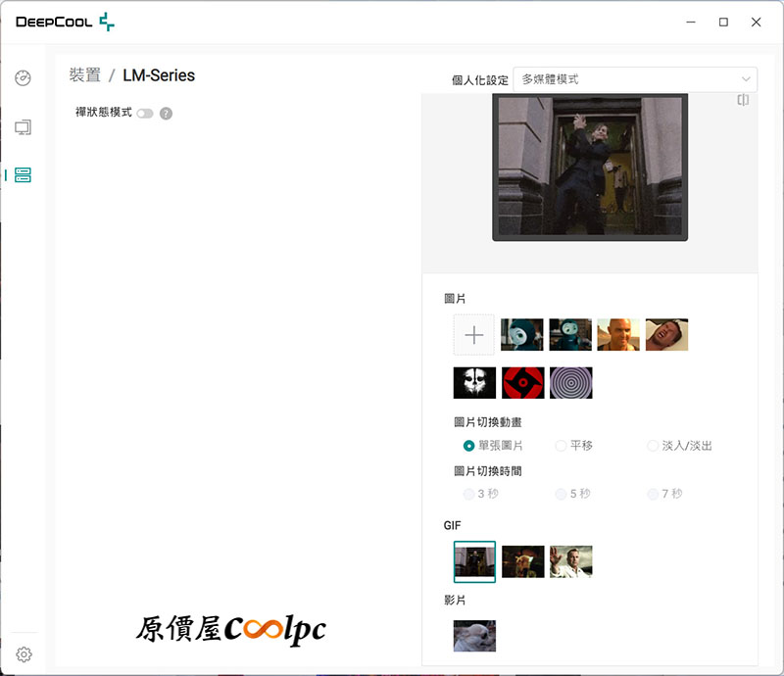Toggle the 禪狀態模式 switch
784x676 pixels.
click(145, 114)
